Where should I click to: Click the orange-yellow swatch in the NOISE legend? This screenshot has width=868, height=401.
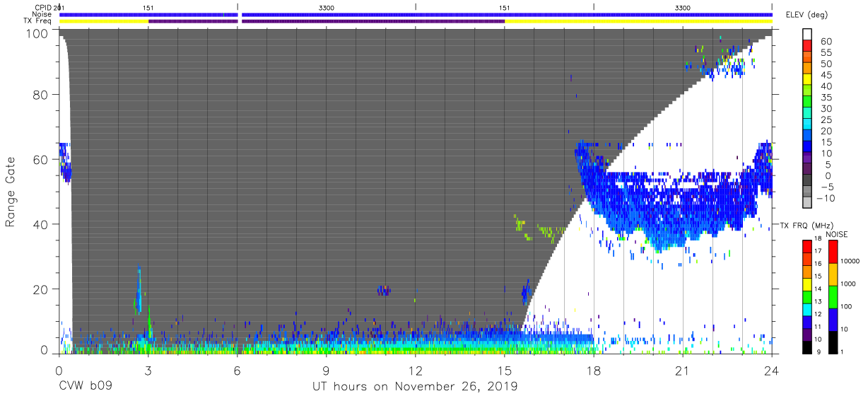pyautogui.click(x=833, y=274)
